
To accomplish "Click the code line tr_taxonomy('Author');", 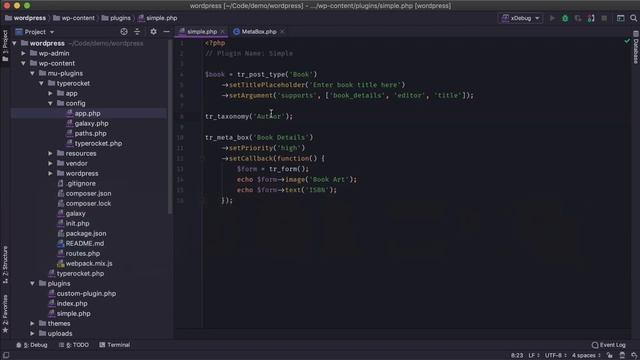I will 249,116.
